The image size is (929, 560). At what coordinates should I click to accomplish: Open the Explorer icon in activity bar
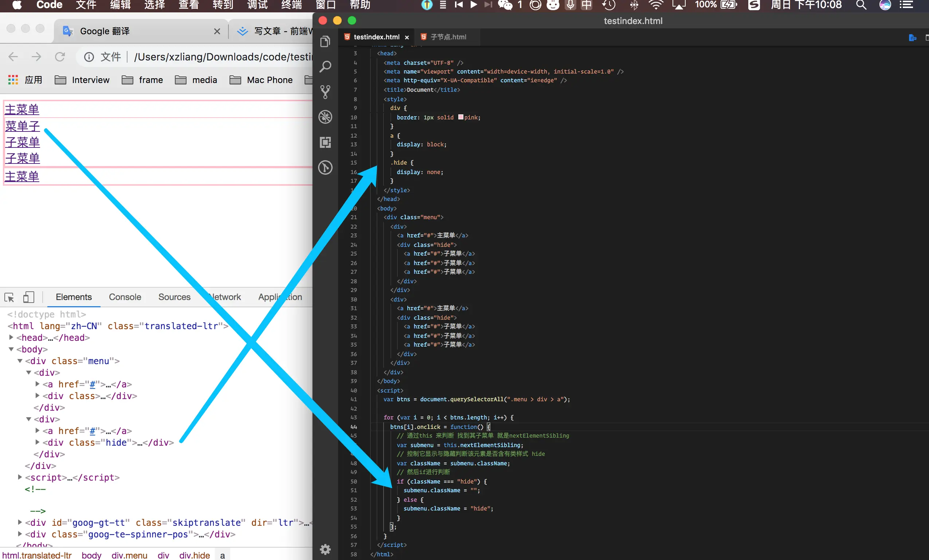pos(325,42)
